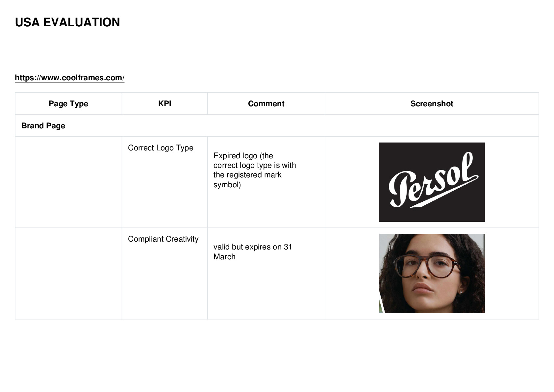
Task: Click the word 'symbol)' in comment
Action: [x=227, y=185]
